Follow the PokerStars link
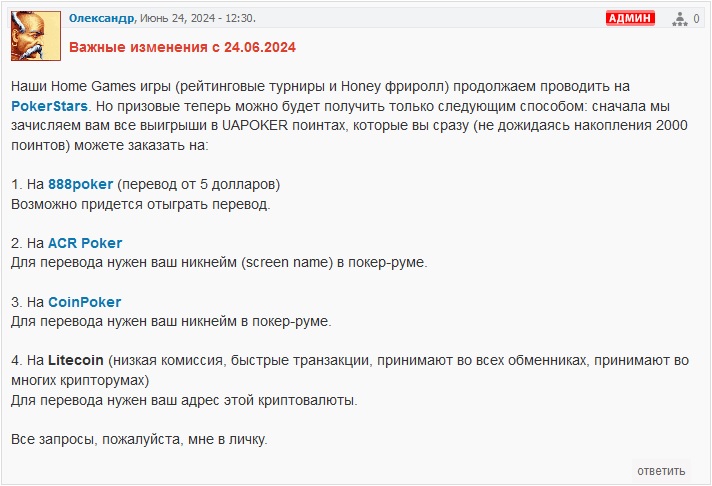The image size is (712, 486). [x=49, y=106]
